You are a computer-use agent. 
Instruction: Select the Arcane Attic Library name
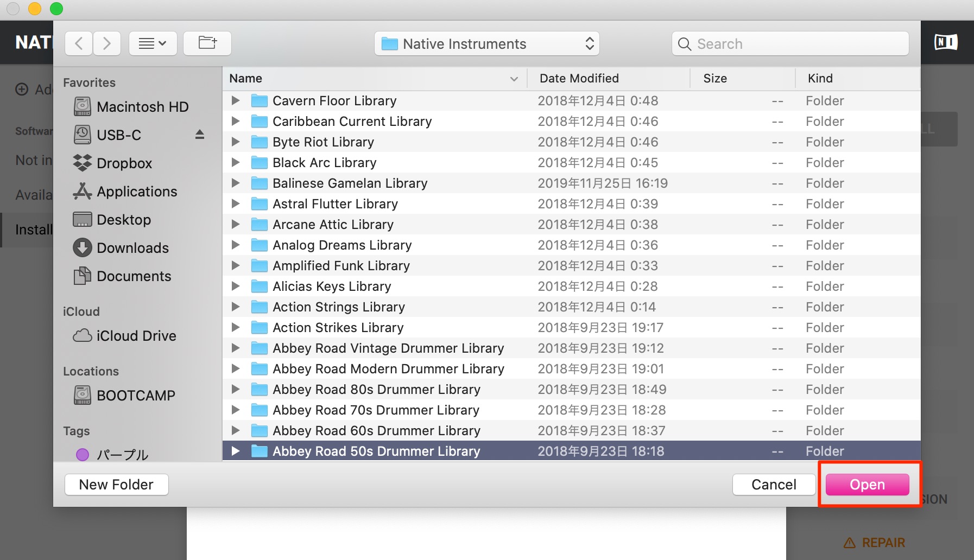(333, 225)
